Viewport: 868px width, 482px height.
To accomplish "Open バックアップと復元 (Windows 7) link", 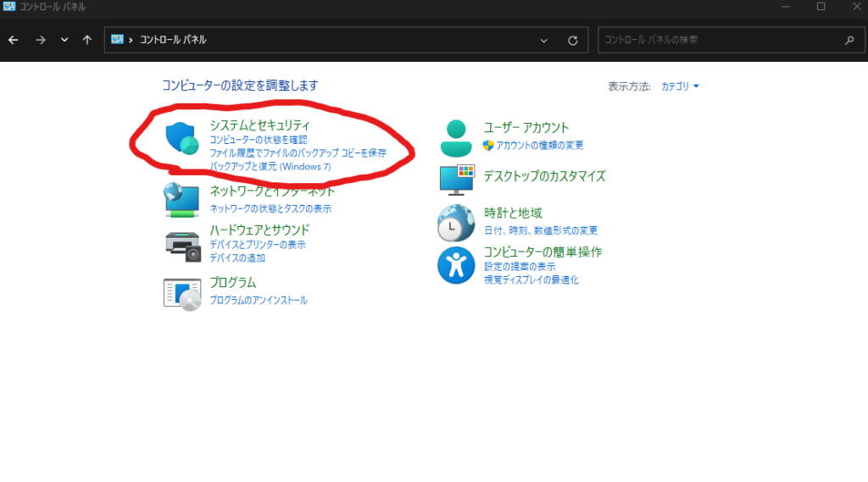I will tap(270, 167).
